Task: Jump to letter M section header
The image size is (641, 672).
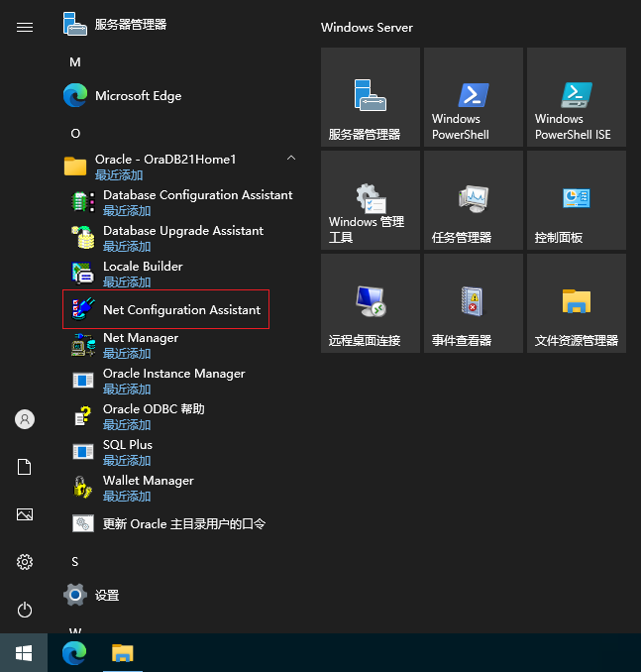Action: (x=75, y=62)
